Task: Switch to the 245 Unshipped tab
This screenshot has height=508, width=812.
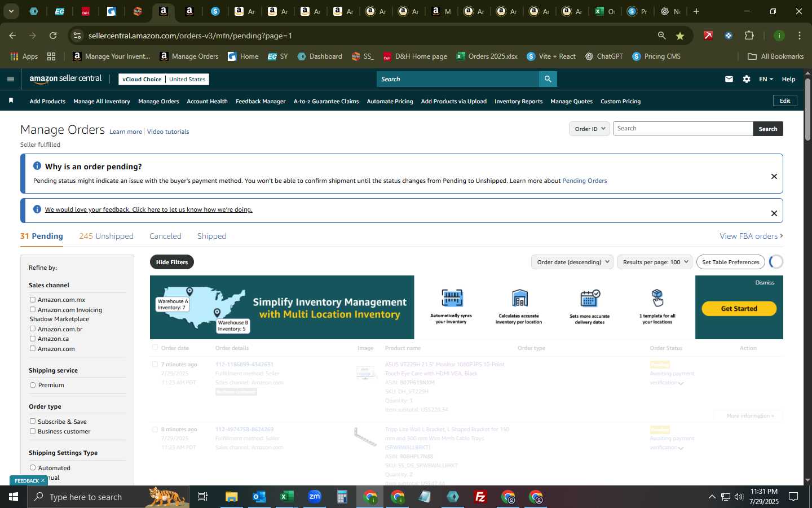Action: (107, 236)
